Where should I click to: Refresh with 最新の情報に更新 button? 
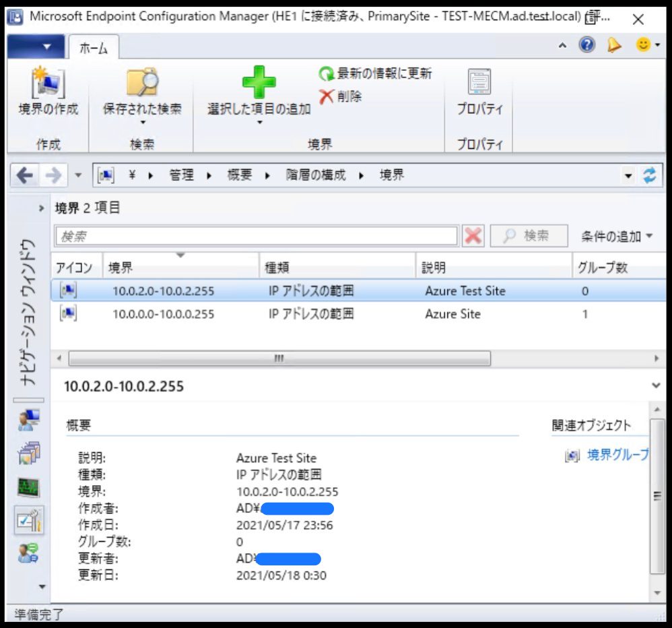point(375,73)
